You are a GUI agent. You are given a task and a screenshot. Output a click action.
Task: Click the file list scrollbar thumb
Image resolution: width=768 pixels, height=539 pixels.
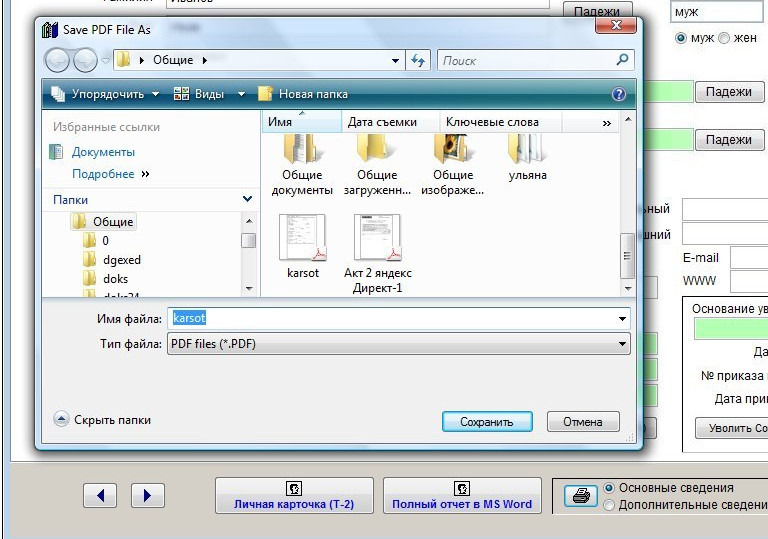pyautogui.click(x=627, y=256)
